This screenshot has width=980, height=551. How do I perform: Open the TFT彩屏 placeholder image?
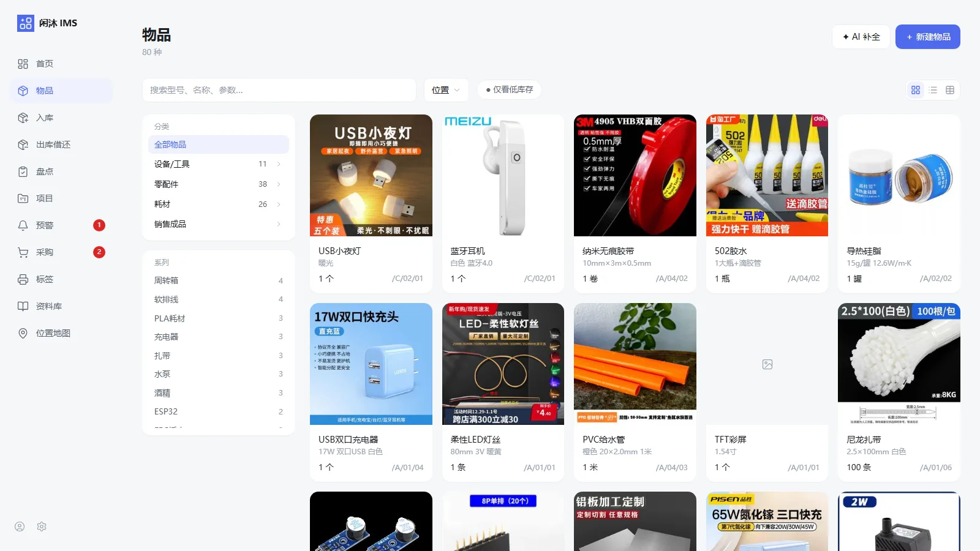tap(767, 364)
